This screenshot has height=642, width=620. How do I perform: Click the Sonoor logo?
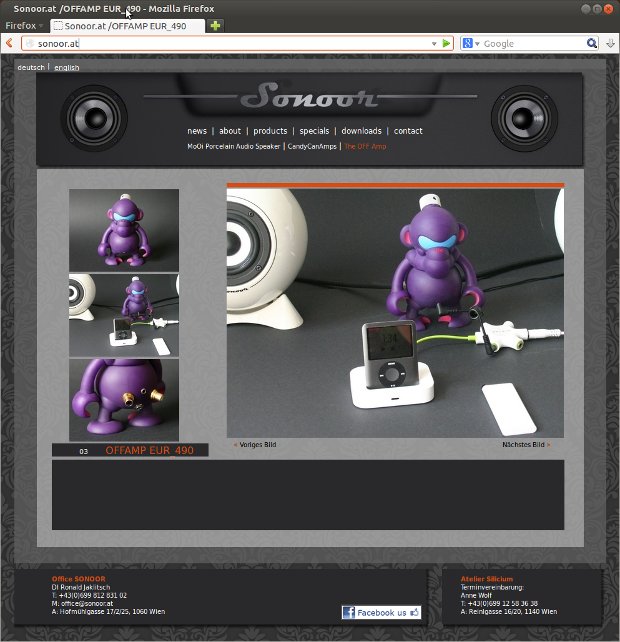coord(309,95)
